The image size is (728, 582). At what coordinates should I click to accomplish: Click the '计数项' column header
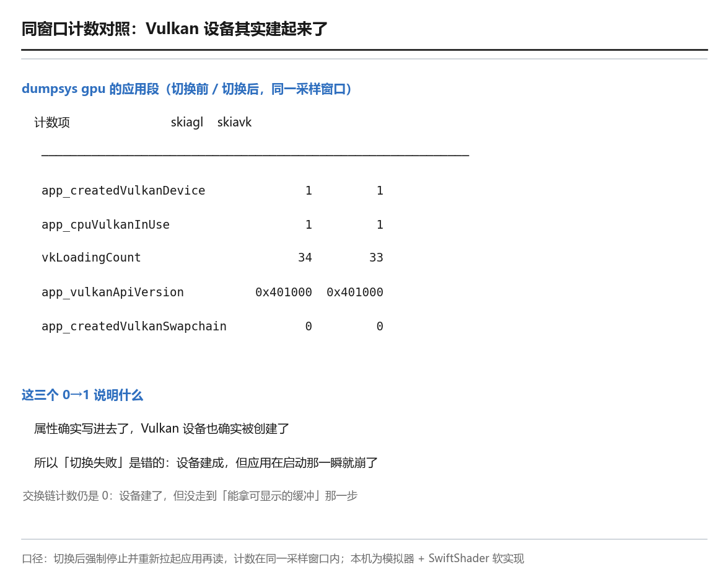pyautogui.click(x=52, y=123)
